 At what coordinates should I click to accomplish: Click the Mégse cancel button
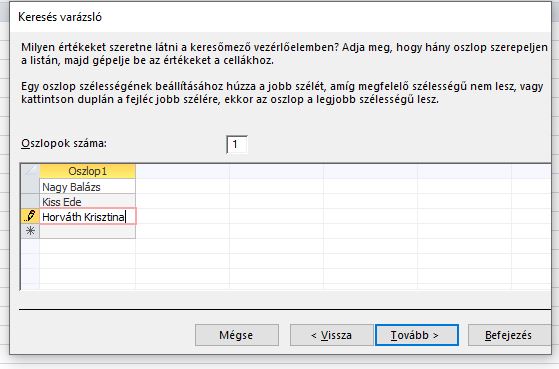[237, 335]
